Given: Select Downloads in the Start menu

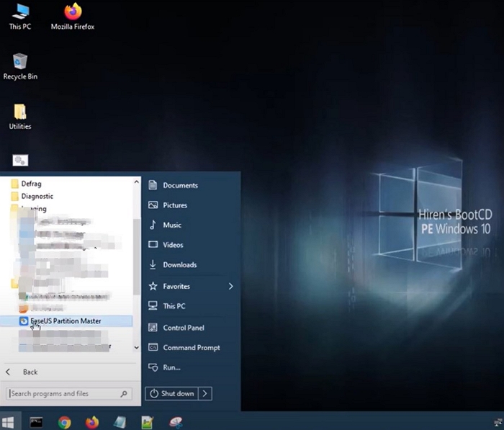Looking at the screenshot, I should (x=179, y=264).
